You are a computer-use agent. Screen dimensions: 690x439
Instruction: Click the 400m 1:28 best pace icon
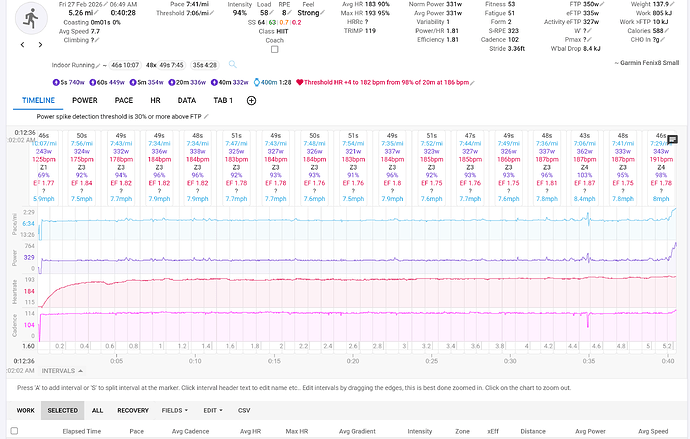(x=260, y=83)
